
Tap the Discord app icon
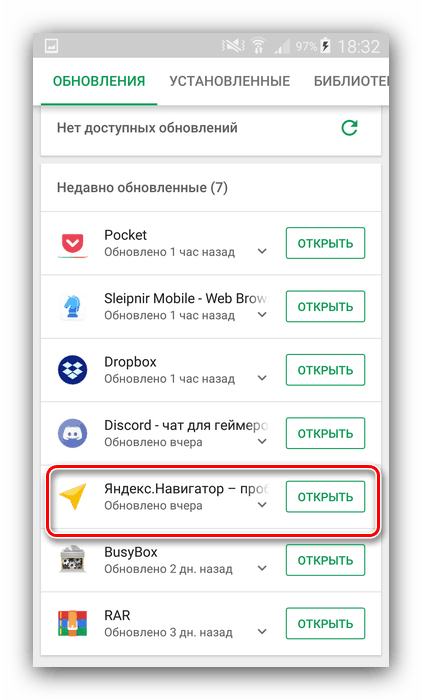click(73, 433)
